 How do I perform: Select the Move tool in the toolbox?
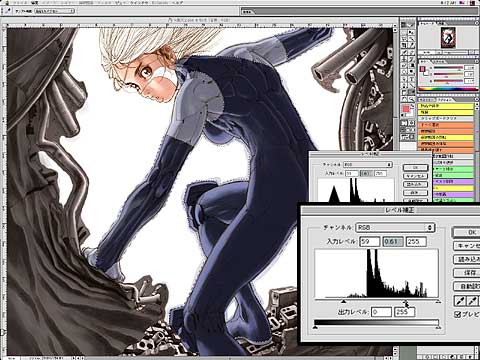pyautogui.click(x=411, y=32)
